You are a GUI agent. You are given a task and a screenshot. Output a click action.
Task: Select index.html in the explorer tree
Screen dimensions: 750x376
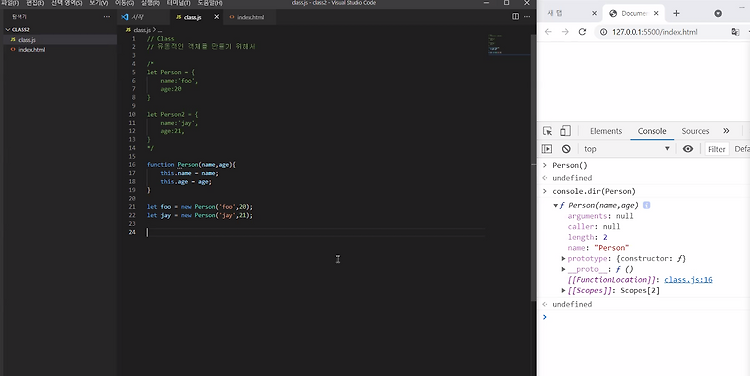pos(32,50)
